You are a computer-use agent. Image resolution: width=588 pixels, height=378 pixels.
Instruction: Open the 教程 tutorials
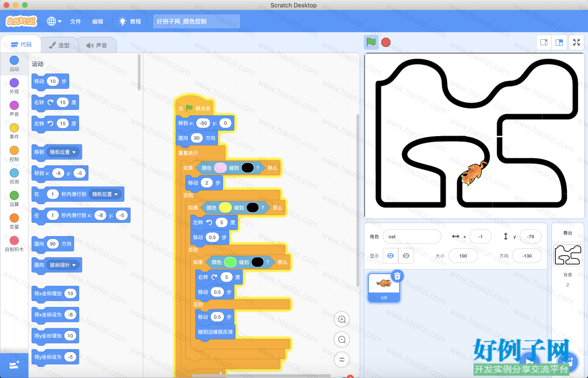(130, 21)
